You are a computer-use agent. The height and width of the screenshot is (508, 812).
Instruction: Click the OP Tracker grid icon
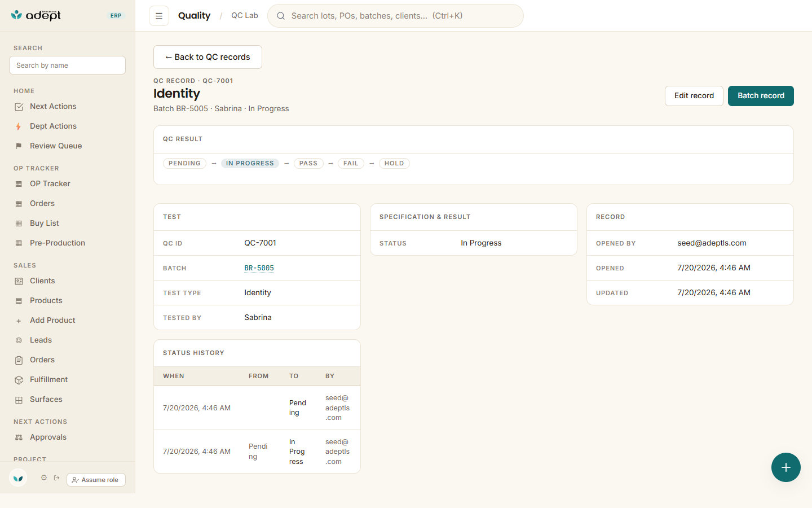[19, 184]
